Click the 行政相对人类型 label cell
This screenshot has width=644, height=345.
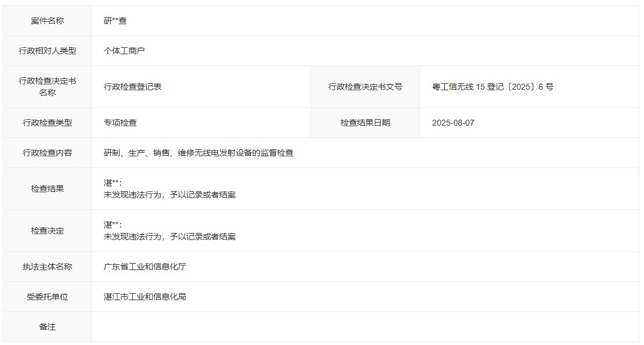pos(47,51)
